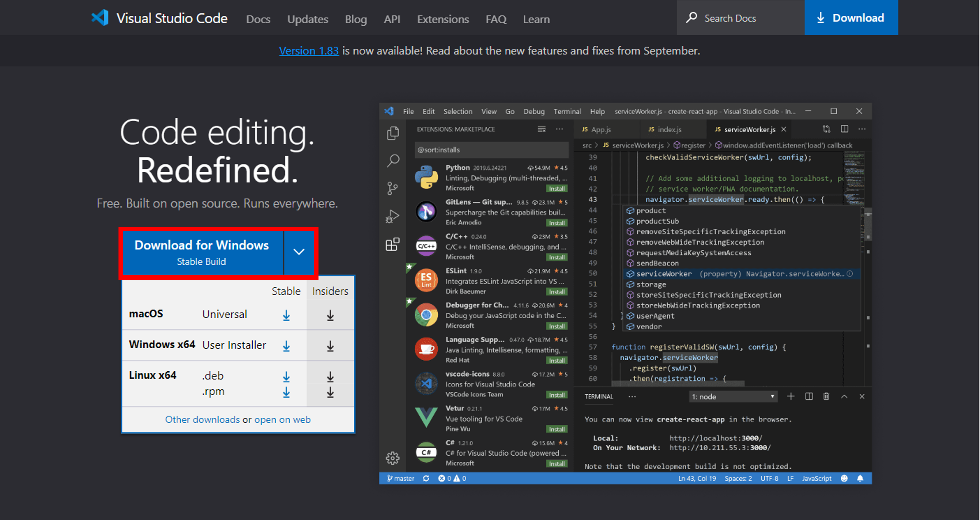This screenshot has height=520, width=980.
Task: Click 'Ln 43, Col 19' in status bar
Action: [696, 478]
